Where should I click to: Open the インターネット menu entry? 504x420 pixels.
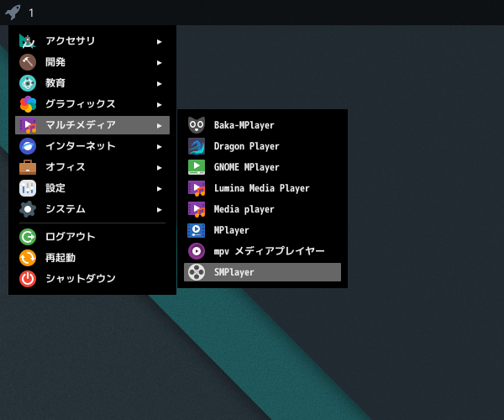92,146
